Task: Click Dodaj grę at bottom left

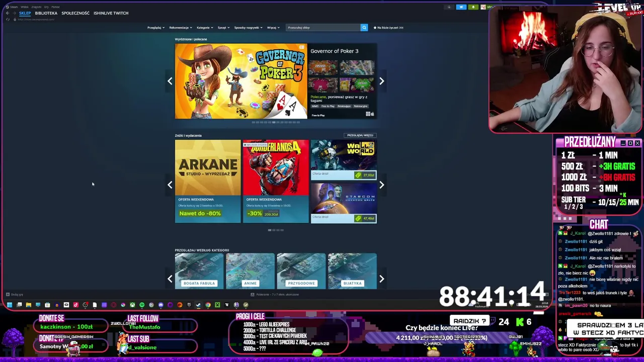Action: coord(14,295)
